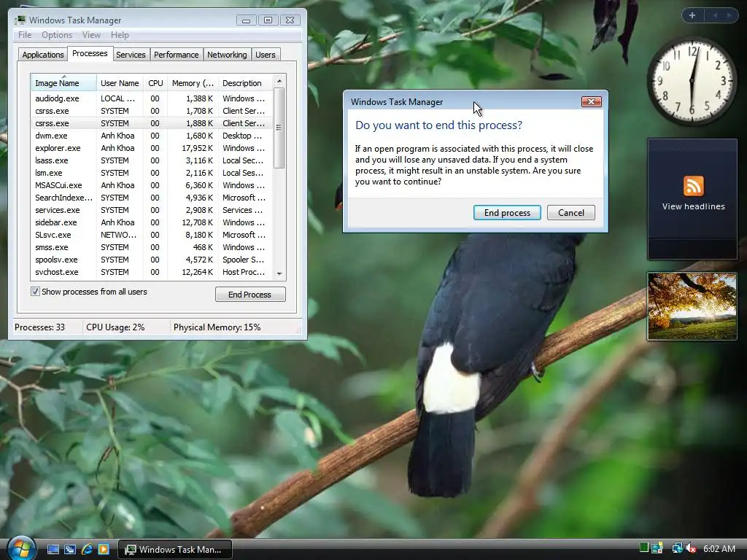The height and width of the screenshot is (560, 747).
Task: Click View headlines in feed gadget
Action: click(693, 206)
